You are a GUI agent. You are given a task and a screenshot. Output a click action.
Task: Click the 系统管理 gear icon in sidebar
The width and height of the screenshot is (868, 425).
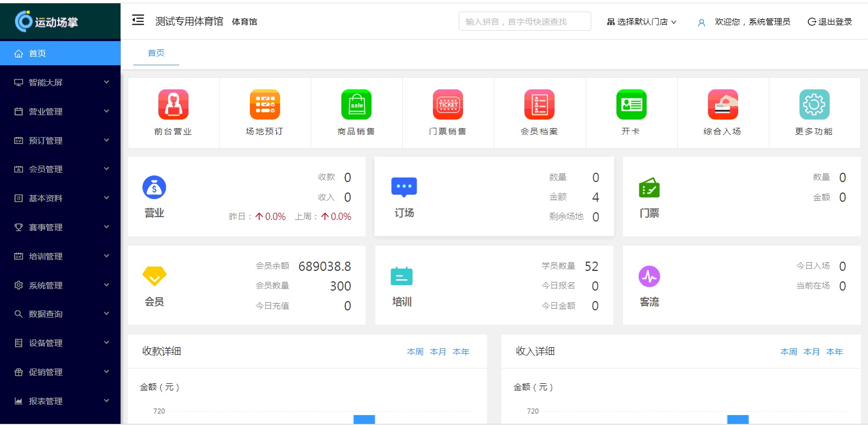[x=19, y=285]
